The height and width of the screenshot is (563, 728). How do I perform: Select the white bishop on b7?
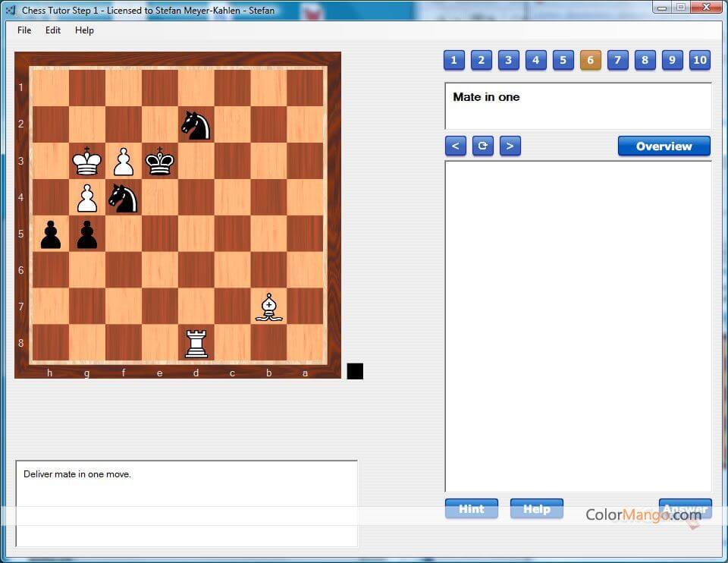(x=268, y=307)
